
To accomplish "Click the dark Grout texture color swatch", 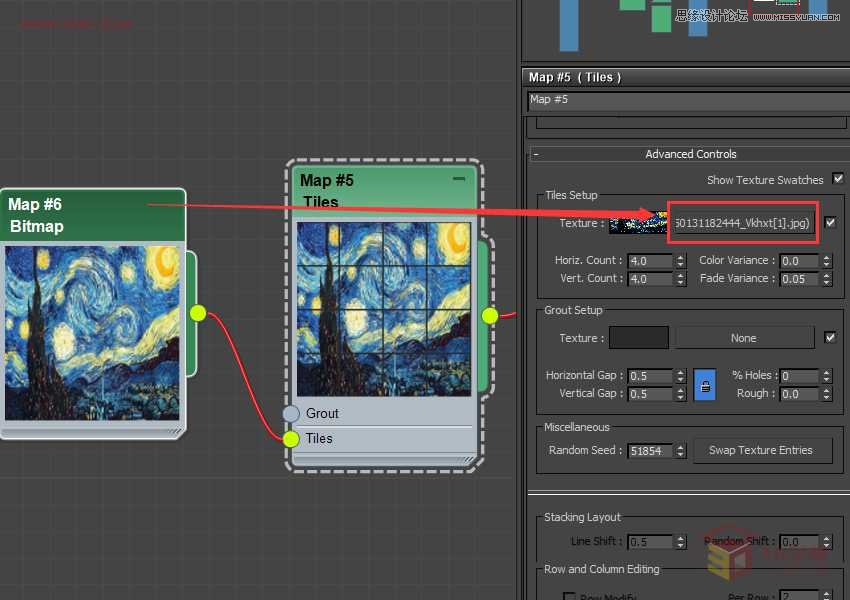I will click(x=638, y=338).
